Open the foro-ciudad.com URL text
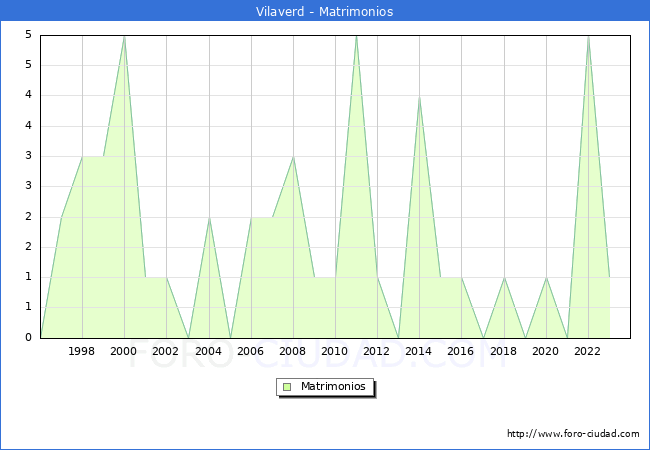The width and height of the screenshot is (650, 450). pyautogui.click(x=573, y=433)
